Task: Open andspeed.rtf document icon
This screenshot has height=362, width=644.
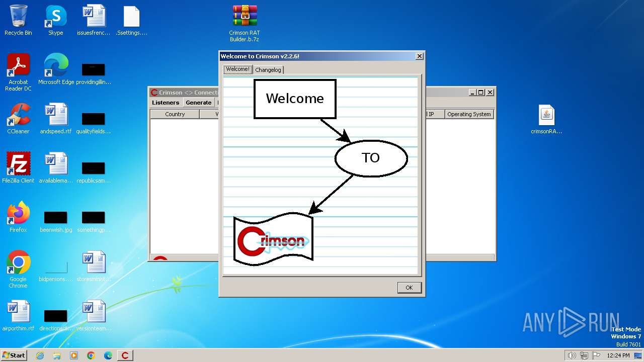Action: [x=56, y=119]
